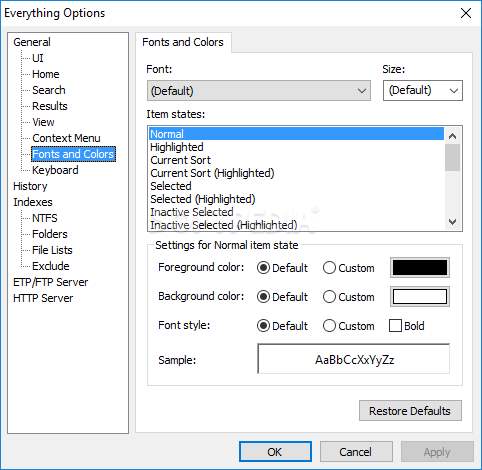Enable the Bold checkbox
The image size is (482, 470).
pos(407,326)
